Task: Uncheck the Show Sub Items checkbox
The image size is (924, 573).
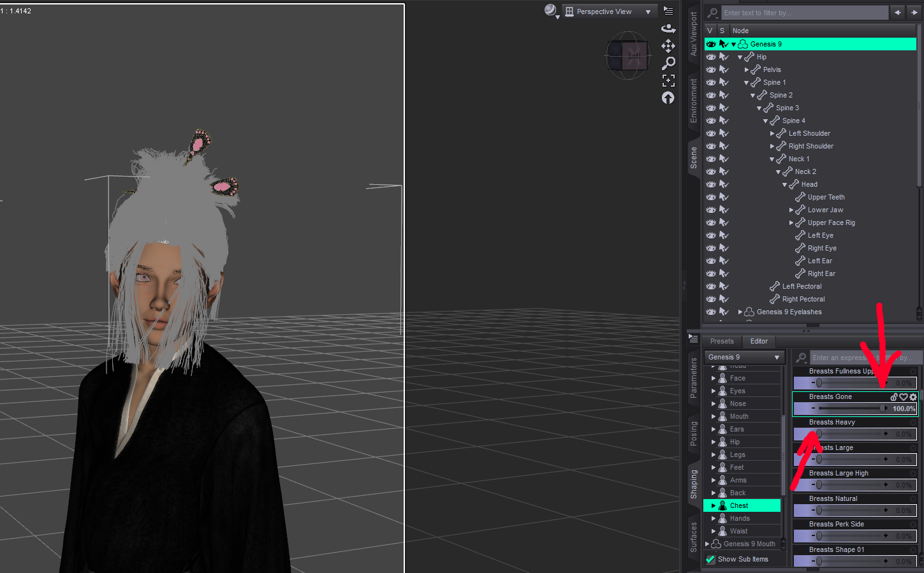Action: coord(710,559)
